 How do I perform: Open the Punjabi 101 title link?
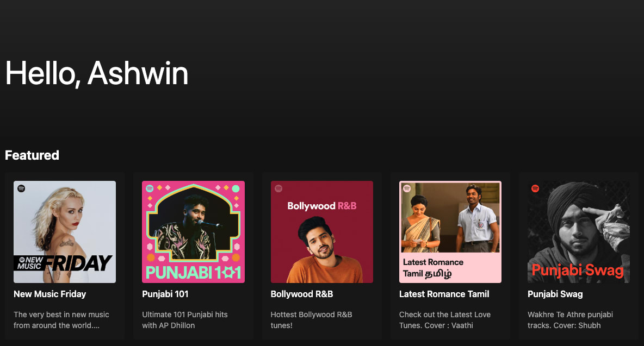pos(165,294)
